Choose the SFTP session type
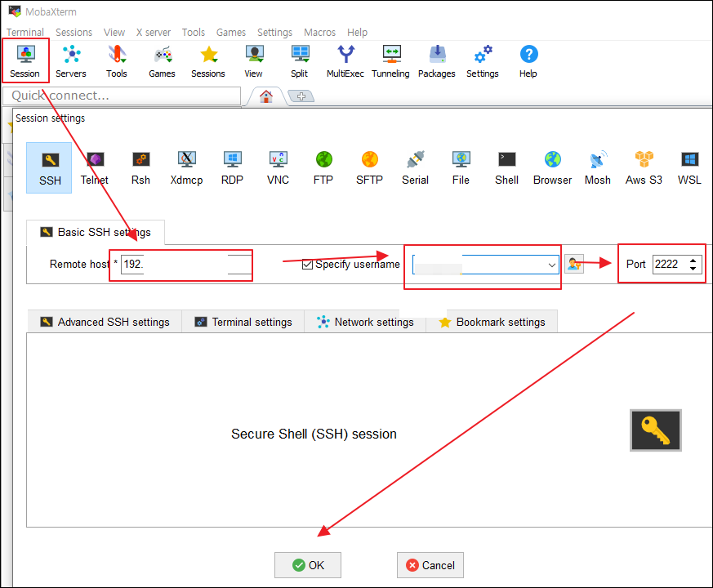 click(369, 167)
